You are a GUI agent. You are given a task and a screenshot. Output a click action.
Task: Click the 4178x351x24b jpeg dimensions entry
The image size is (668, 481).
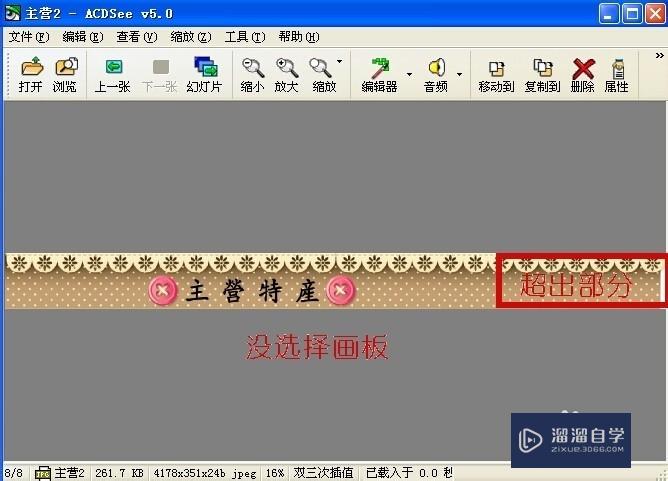click(205, 473)
